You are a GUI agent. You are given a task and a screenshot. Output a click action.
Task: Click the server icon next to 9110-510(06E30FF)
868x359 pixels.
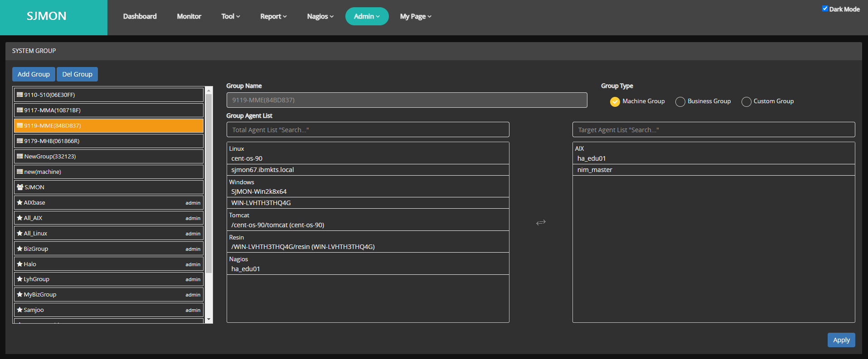point(19,95)
